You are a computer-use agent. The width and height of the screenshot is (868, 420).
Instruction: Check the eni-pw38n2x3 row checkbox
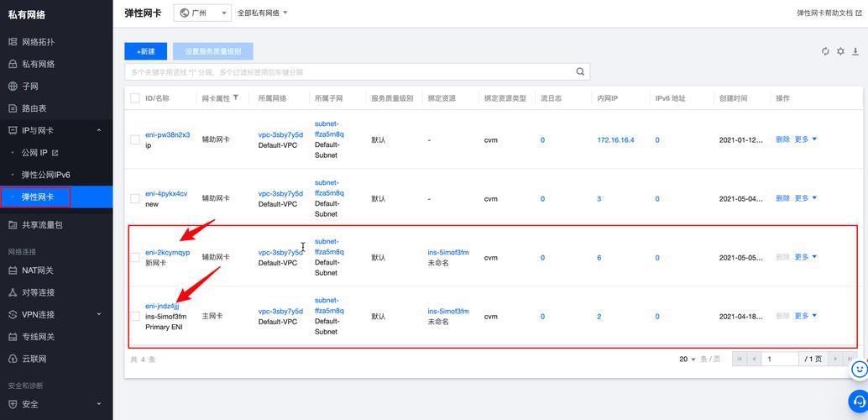click(x=135, y=139)
